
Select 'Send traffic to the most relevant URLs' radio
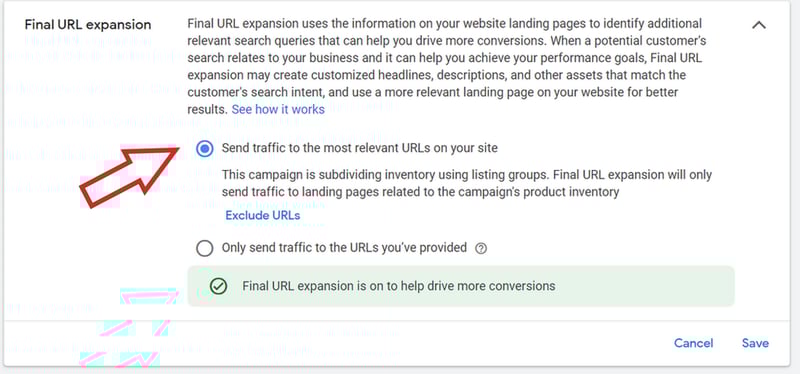coord(205,149)
